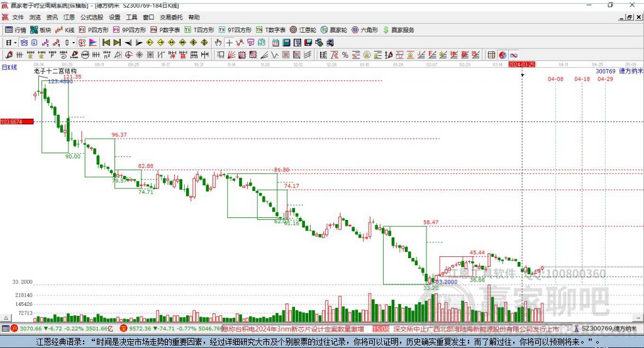
Task: Click the 日K线 label
Action: pyautogui.click(x=9, y=67)
